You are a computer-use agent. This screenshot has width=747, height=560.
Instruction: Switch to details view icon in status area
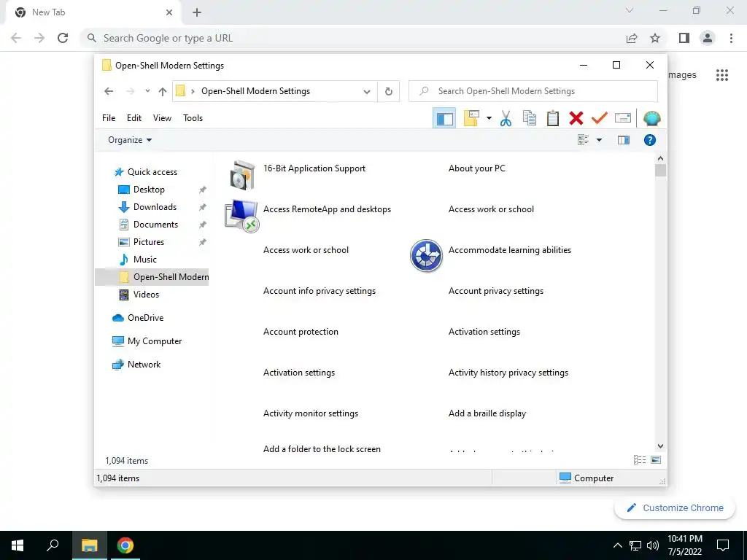[640, 459]
